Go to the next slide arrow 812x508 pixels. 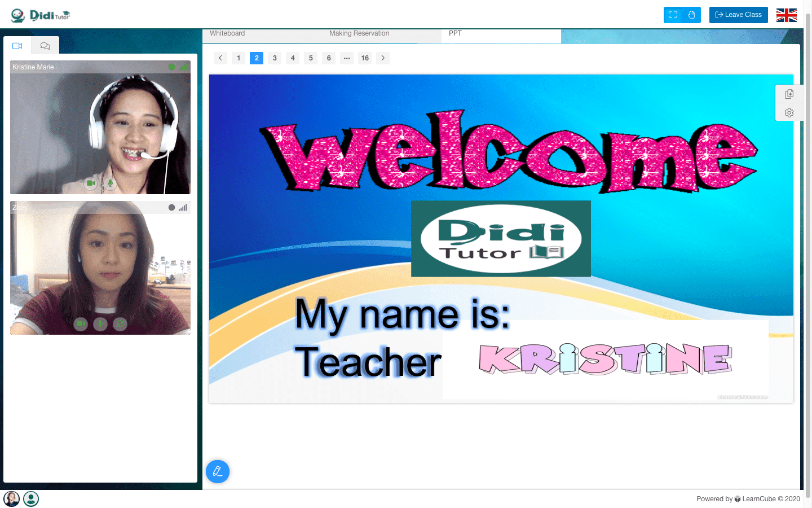tap(383, 58)
